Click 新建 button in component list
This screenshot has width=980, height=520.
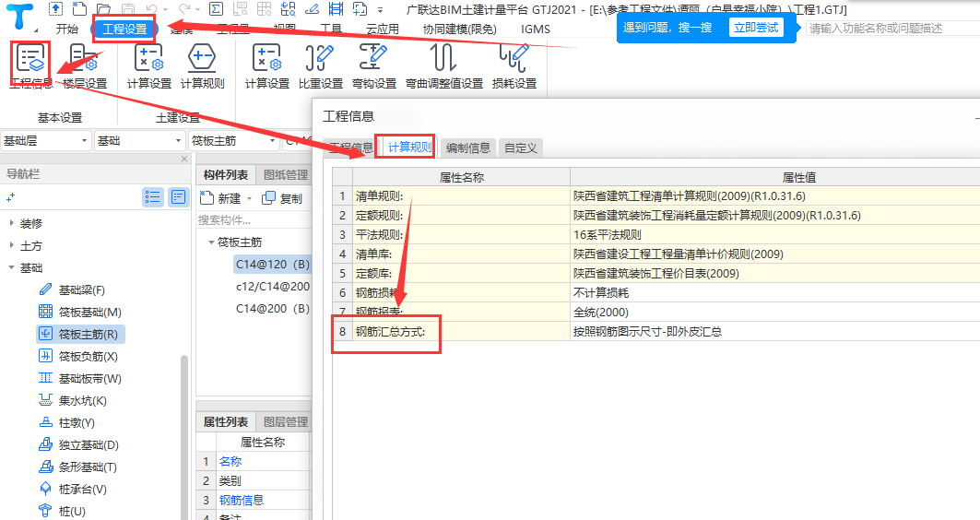pyautogui.click(x=220, y=198)
